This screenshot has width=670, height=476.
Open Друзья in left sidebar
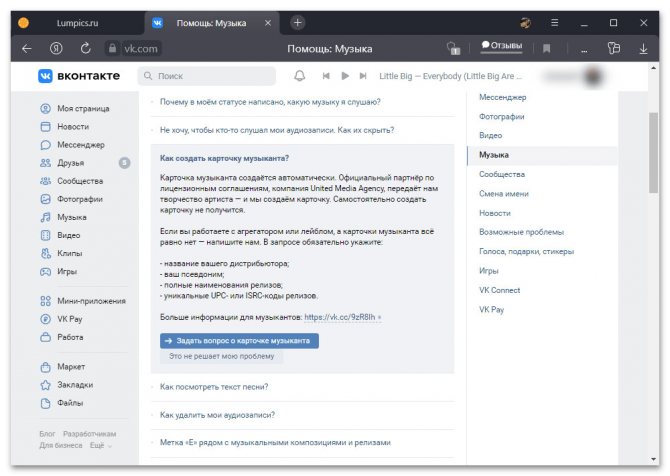[71, 163]
